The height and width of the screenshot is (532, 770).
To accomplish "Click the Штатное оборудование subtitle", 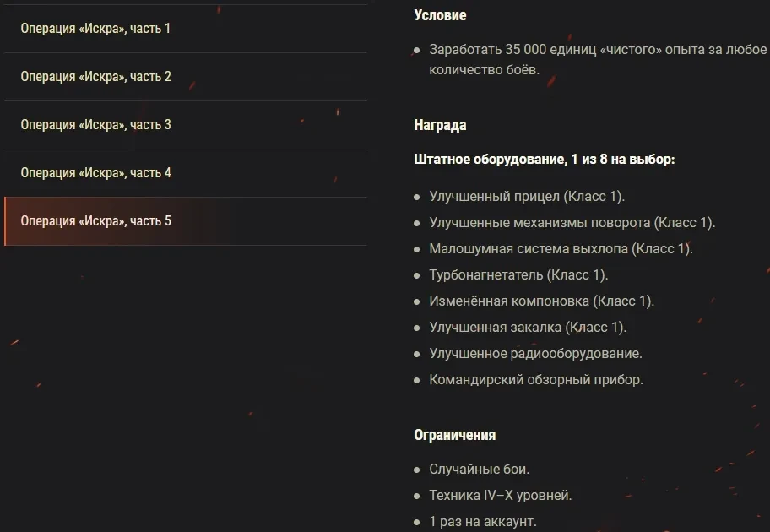I will click(x=545, y=159).
